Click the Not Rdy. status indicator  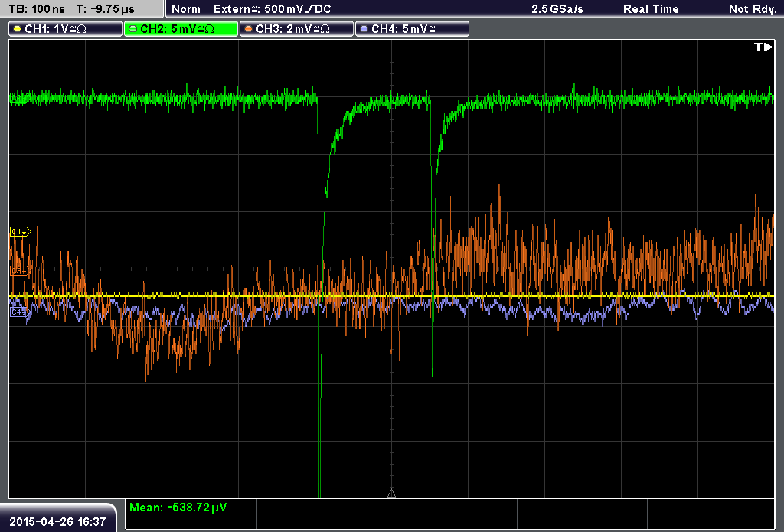pos(753,9)
